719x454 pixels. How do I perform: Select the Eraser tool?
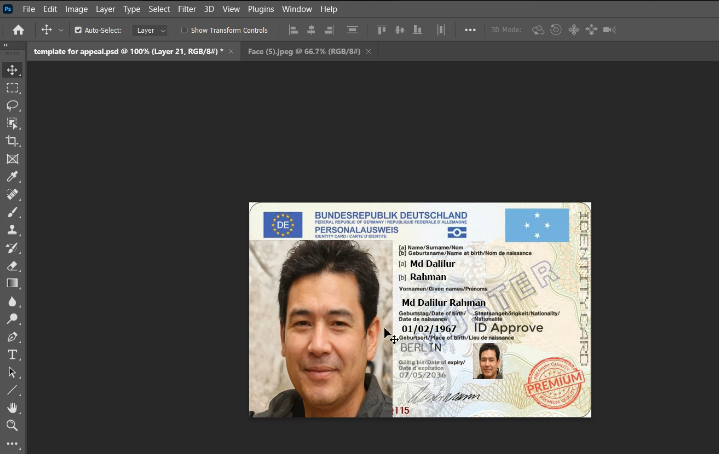13,266
